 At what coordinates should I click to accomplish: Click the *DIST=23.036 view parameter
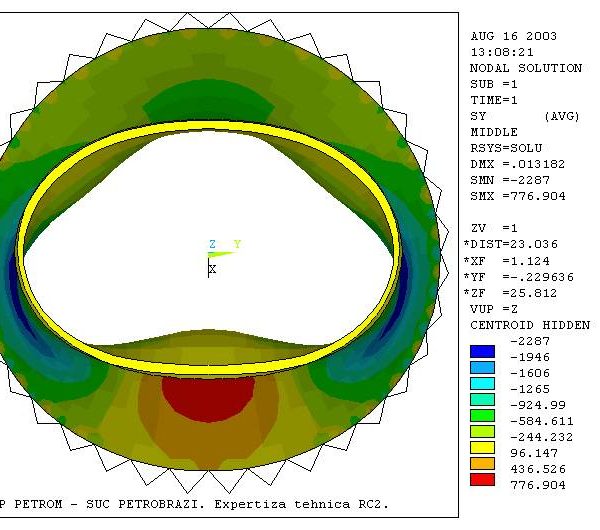point(514,244)
